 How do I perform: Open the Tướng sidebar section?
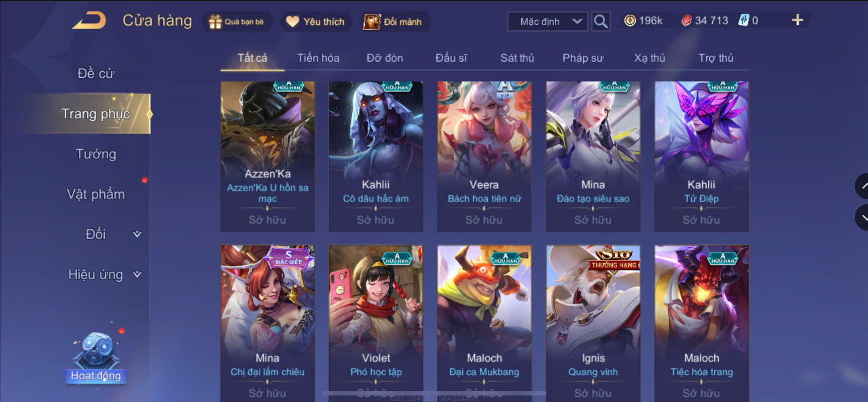point(96,154)
